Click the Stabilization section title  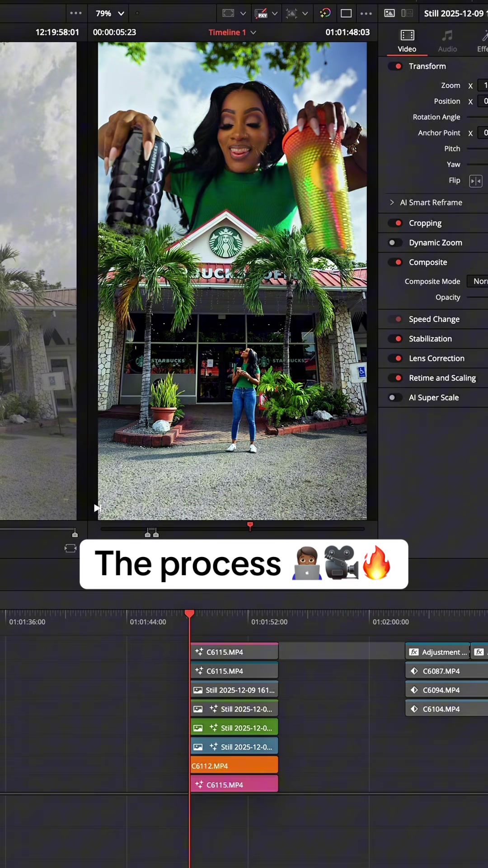coord(430,339)
